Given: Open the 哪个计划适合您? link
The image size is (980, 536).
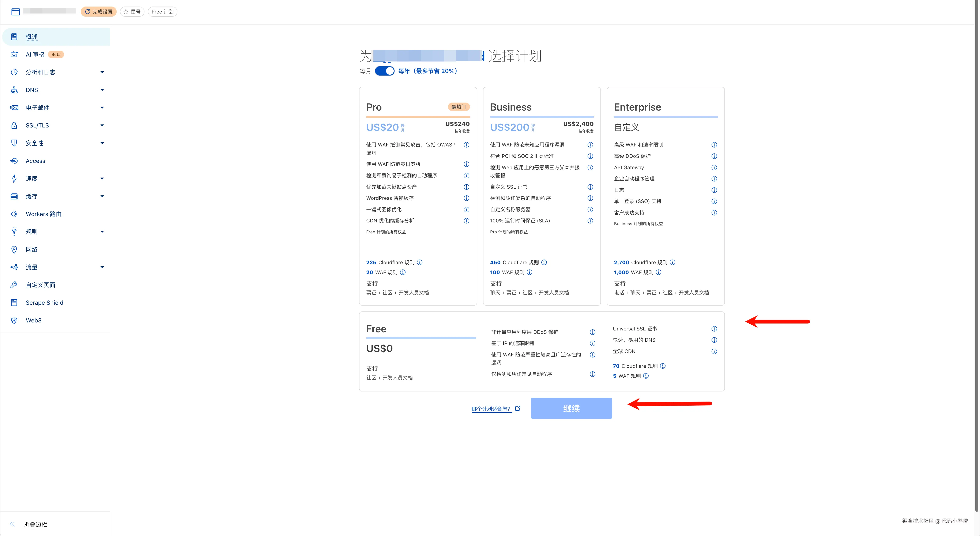Looking at the screenshot, I should pyautogui.click(x=491, y=409).
